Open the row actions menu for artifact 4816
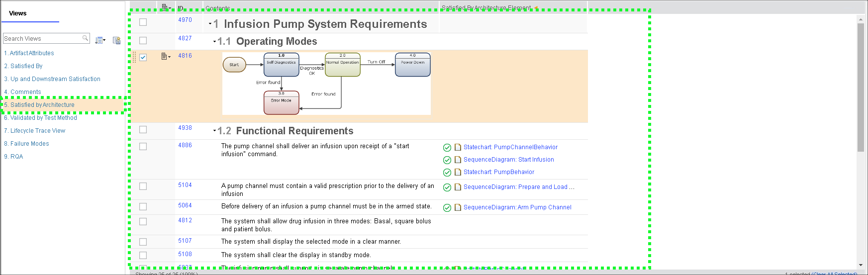 166,57
